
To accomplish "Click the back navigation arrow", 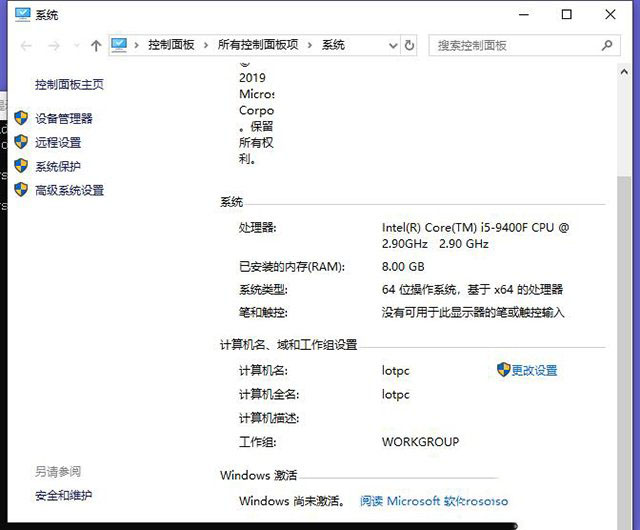I will pos(26,46).
